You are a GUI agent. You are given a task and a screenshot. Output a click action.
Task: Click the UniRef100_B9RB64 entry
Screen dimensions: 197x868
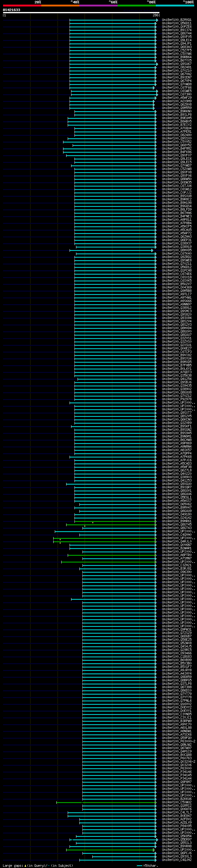pos(176,57)
